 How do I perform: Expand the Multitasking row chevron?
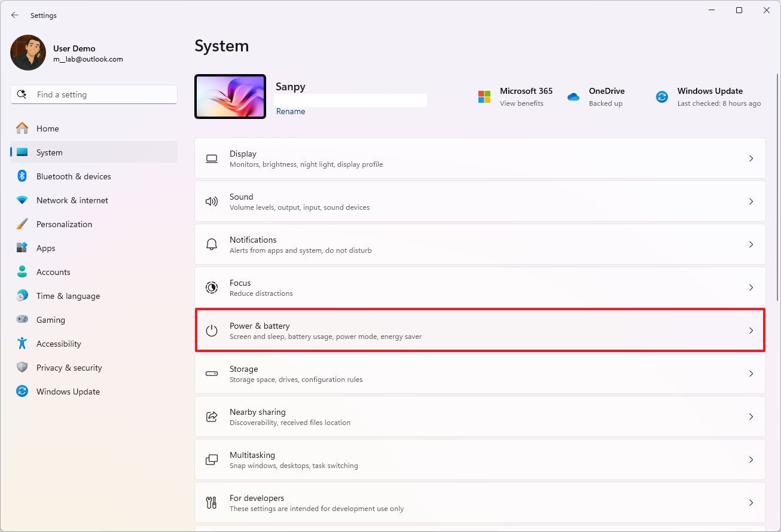pos(751,460)
